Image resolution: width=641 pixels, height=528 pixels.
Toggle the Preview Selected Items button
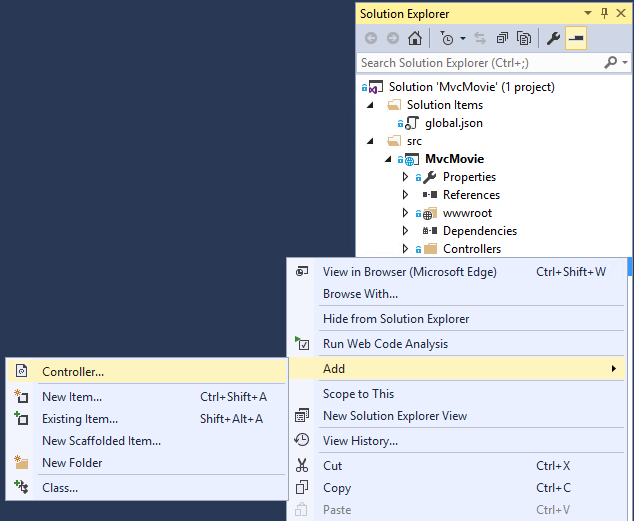click(x=576, y=38)
